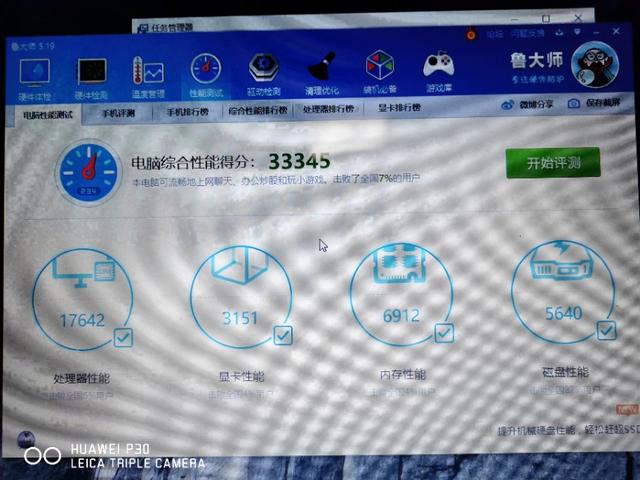The width and height of the screenshot is (640, 480).
Task: Minimize the 鲁大师 window
Action: (596, 31)
